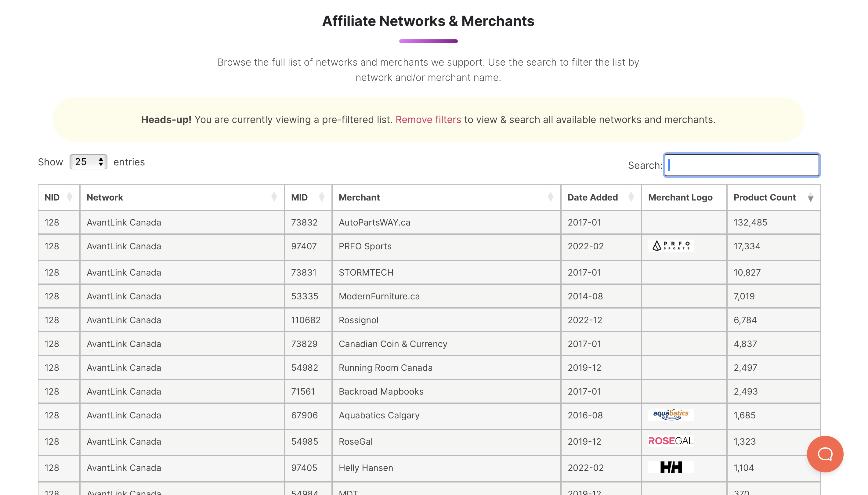Click the PRFO Sports logo
Image resolution: width=868 pixels, height=495 pixels.
(x=671, y=246)
